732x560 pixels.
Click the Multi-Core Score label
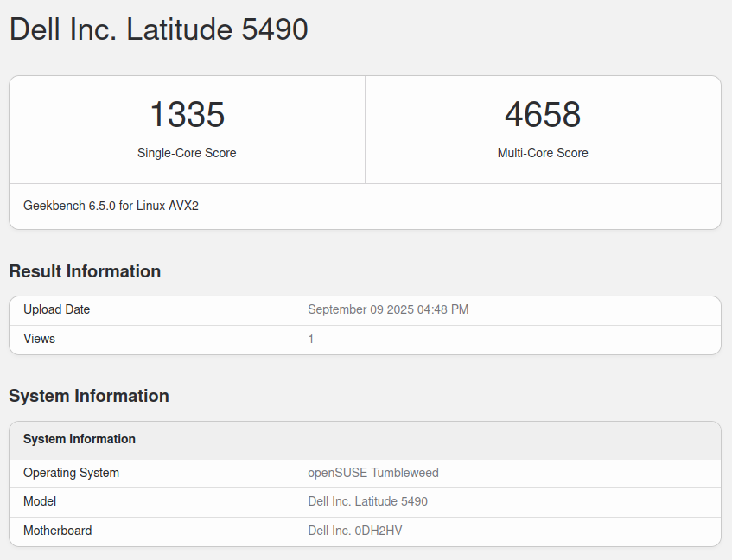[x=543, y=153]
